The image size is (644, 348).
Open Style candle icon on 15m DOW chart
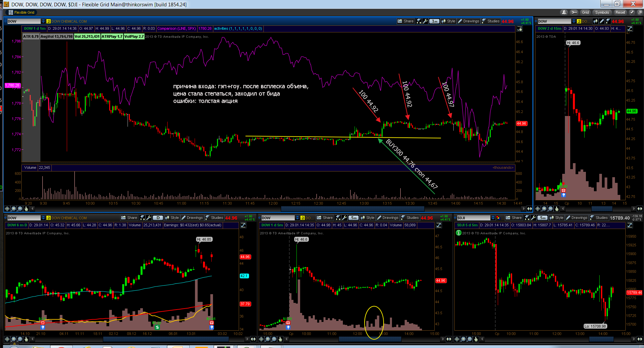click(x=595, y=21)
